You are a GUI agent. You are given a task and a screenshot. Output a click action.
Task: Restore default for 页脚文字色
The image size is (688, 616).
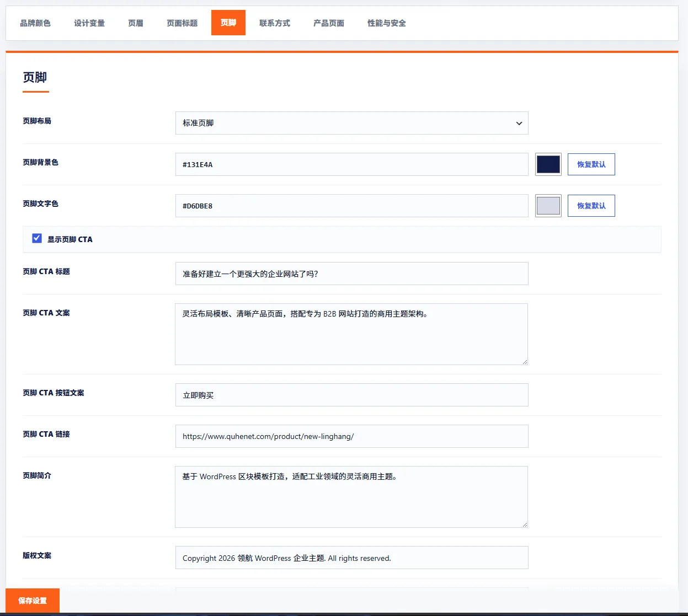tap(591, 206)
